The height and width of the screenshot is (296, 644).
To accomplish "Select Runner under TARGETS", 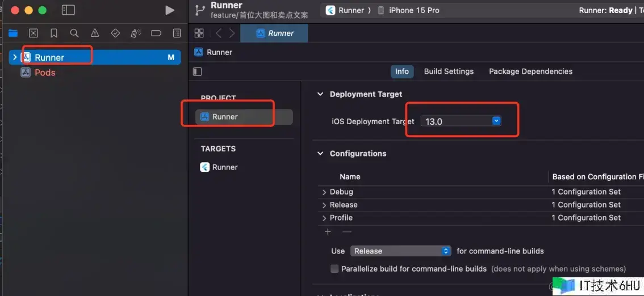I will tap(219, 167).
